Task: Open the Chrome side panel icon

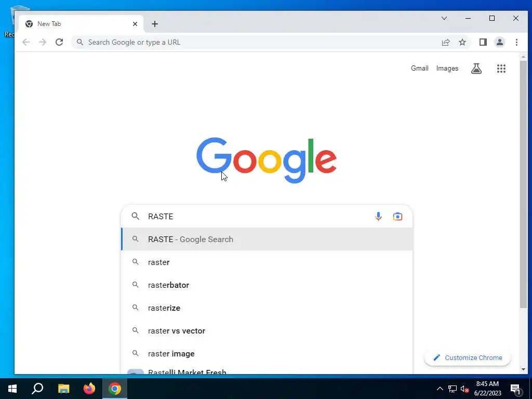Action: [483, 42]
